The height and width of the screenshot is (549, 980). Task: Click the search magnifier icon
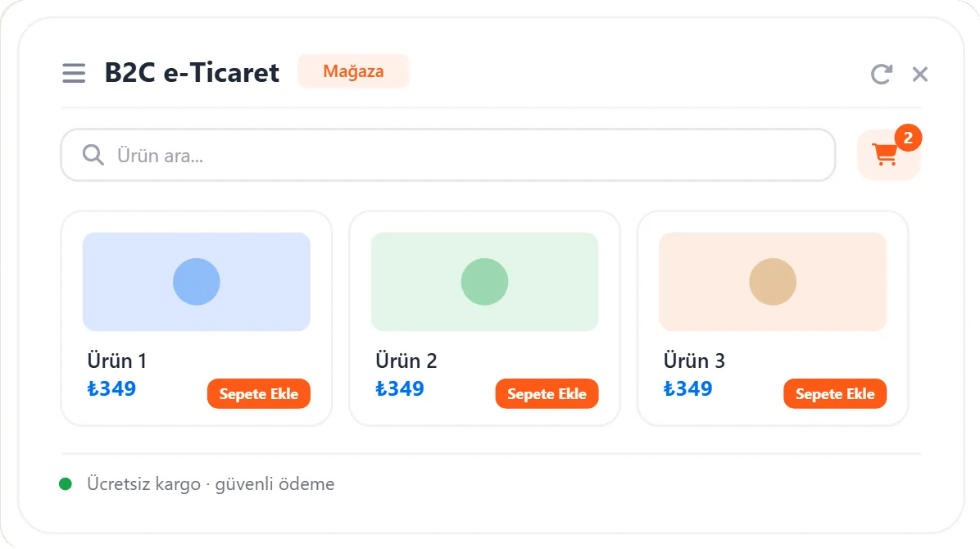93,155
